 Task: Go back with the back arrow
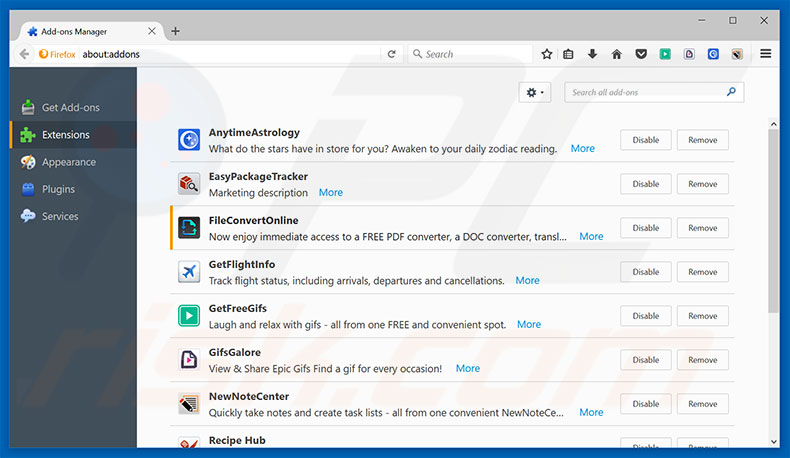(x=24, y=54)
